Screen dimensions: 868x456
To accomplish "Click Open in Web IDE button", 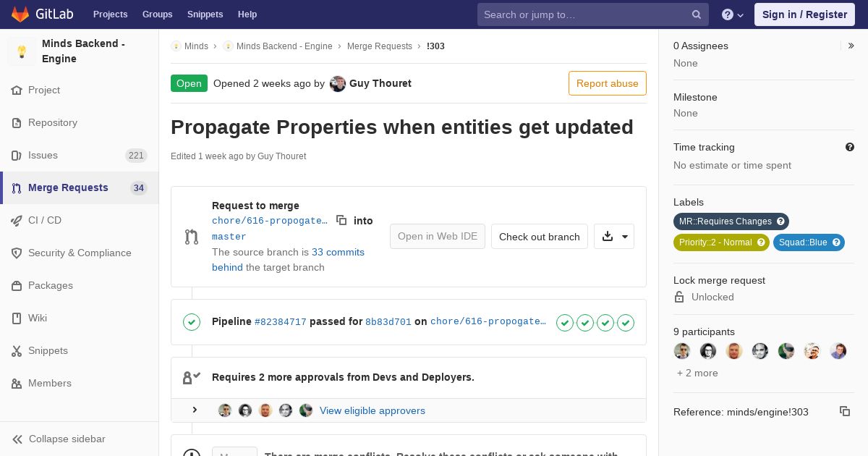I will click(438, 237).
